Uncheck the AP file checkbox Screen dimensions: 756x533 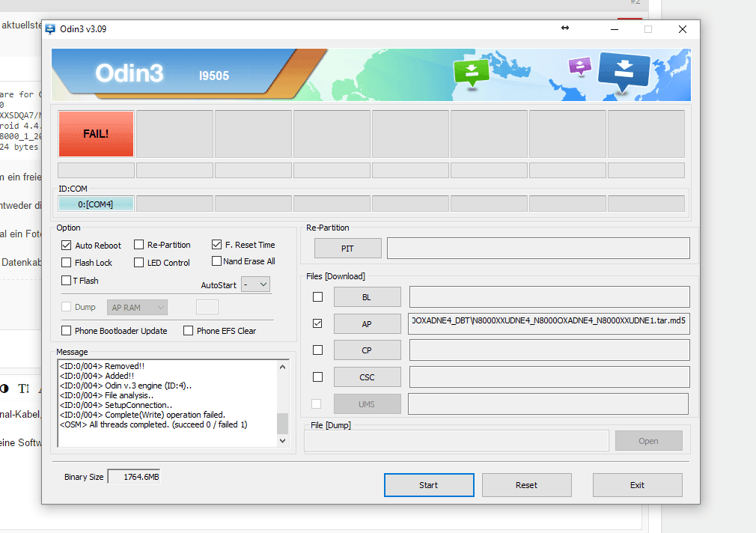(317, 323)
